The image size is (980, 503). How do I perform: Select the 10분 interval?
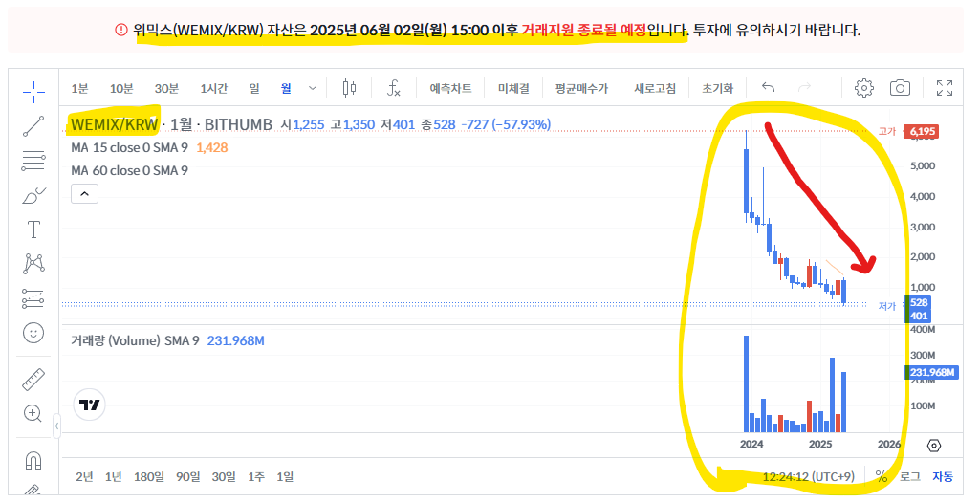click(121, 89)
